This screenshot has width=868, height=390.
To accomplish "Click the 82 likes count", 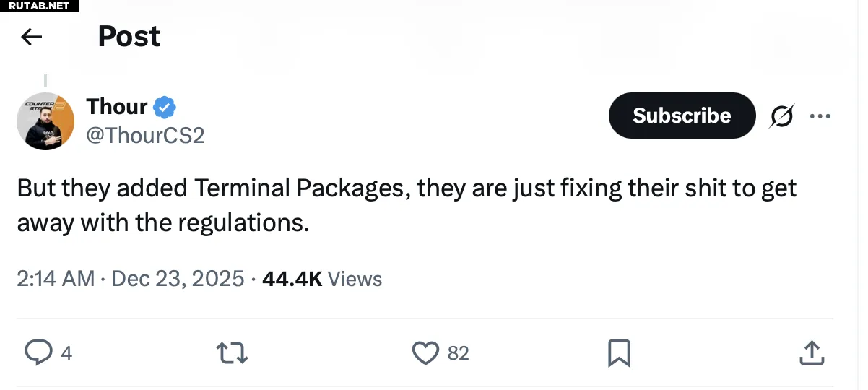I will tap(458, 353).
